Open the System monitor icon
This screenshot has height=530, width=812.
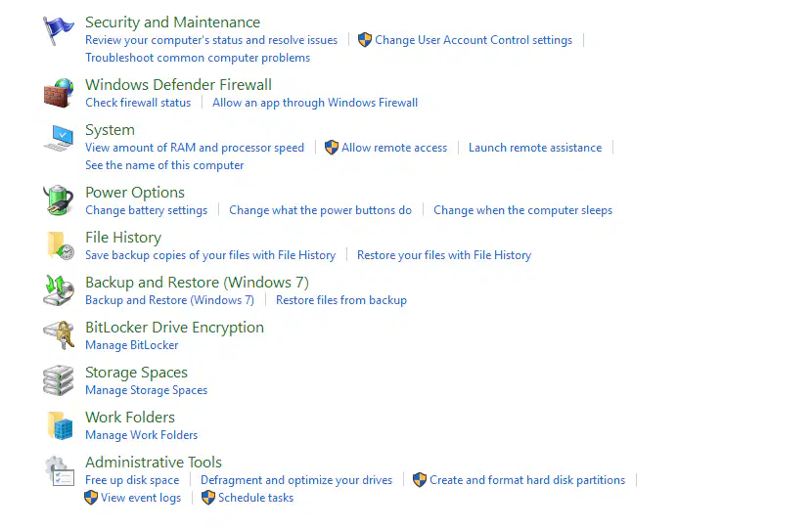58,138
